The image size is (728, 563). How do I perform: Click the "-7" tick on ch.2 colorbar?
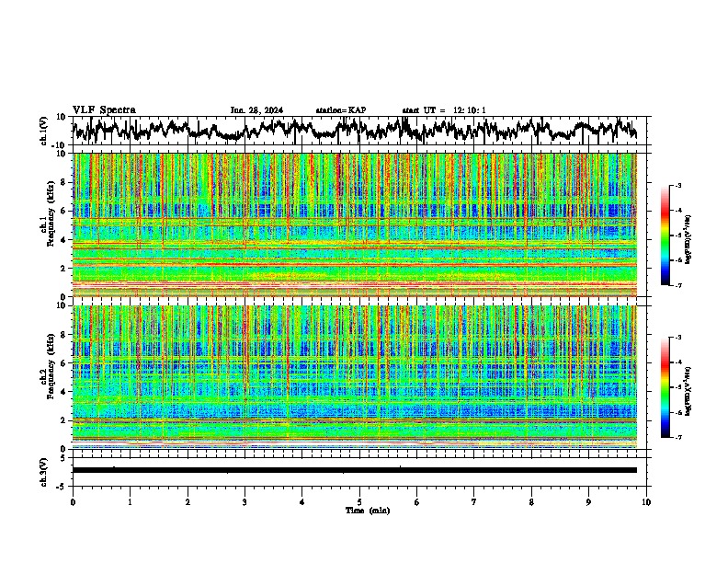(x=678, y=438)
